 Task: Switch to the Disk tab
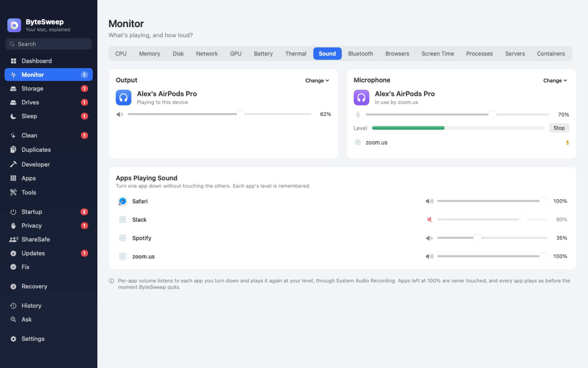pos(178,54)
